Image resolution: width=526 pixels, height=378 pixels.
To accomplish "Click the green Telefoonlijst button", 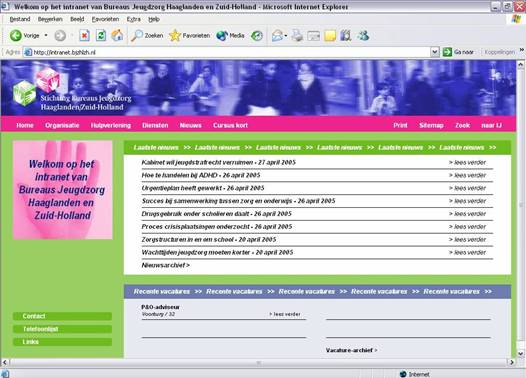I will click(62, 329).
